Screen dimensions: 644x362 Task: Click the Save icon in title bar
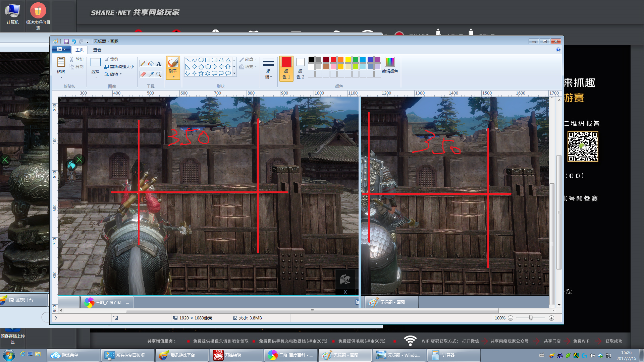(66, 42)
